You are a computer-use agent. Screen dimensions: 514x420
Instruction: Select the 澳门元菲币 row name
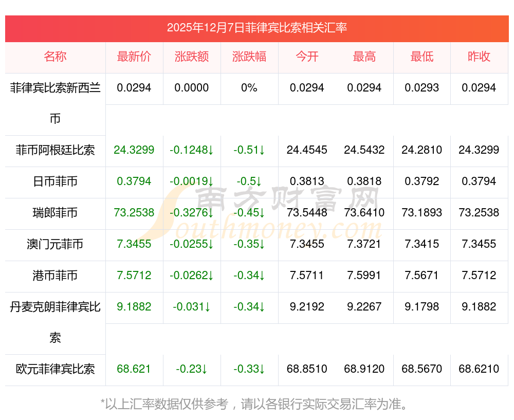[55, 244]
